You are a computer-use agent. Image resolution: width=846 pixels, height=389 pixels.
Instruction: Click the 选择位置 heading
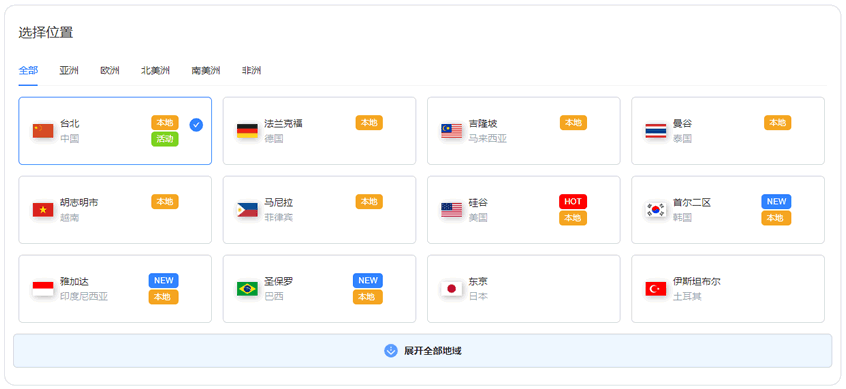pyautogui.click(x=46, y=33)
